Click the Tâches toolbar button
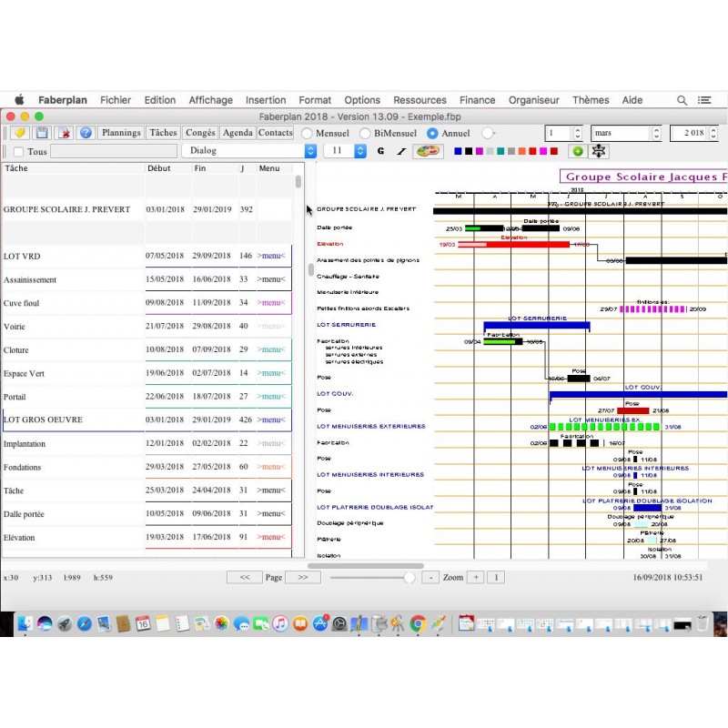Image resolution: width=728 pixels, height=728 pixels. click(164, 133)
